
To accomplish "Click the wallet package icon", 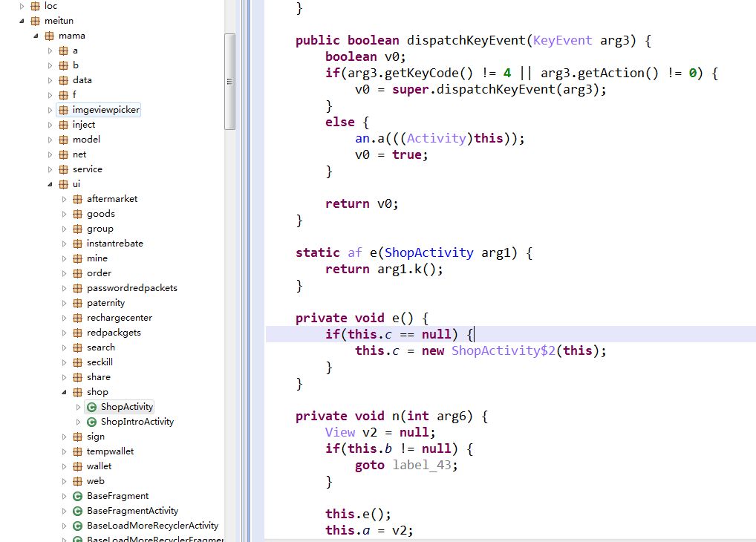I will point(77,466).
